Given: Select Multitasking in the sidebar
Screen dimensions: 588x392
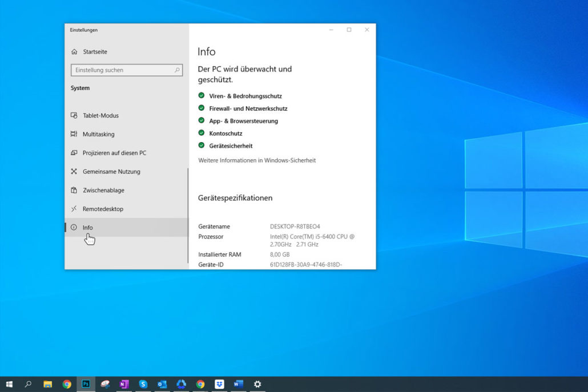Looking at the screenshot, I should (98, 134).
